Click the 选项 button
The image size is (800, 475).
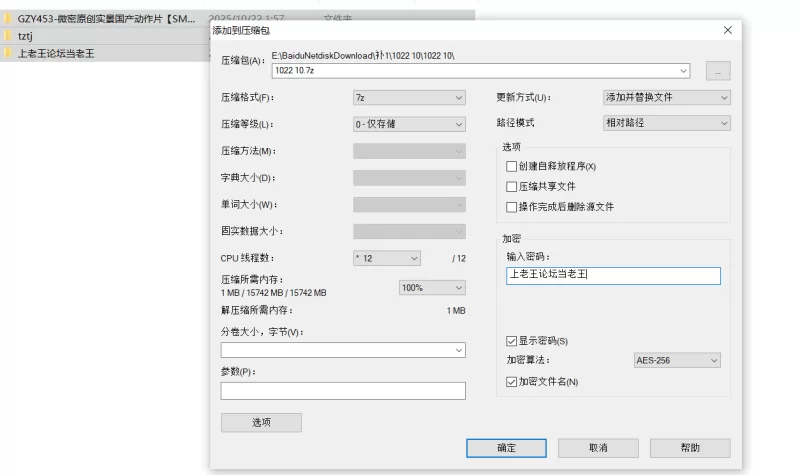[261, 422]
